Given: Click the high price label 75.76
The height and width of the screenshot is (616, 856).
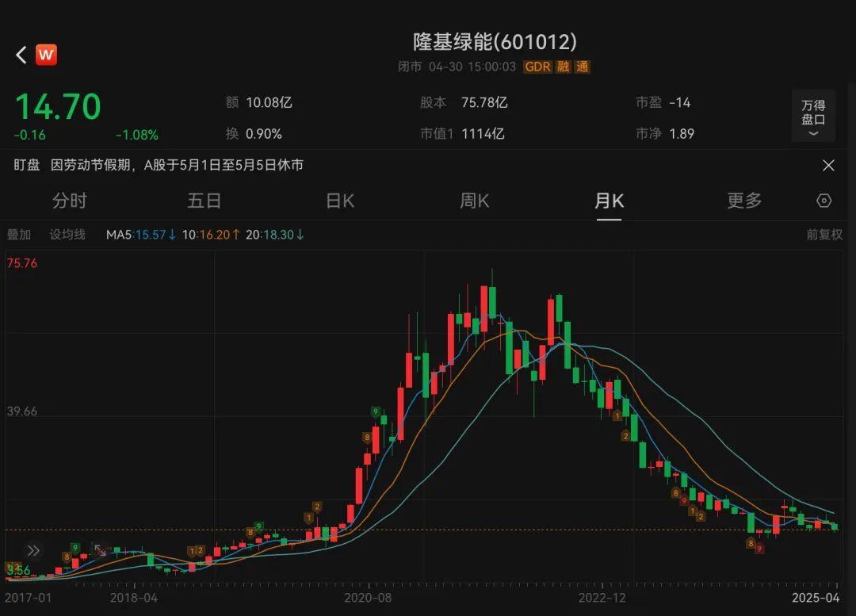Looking at the screenshot, I should click(22, 263).
